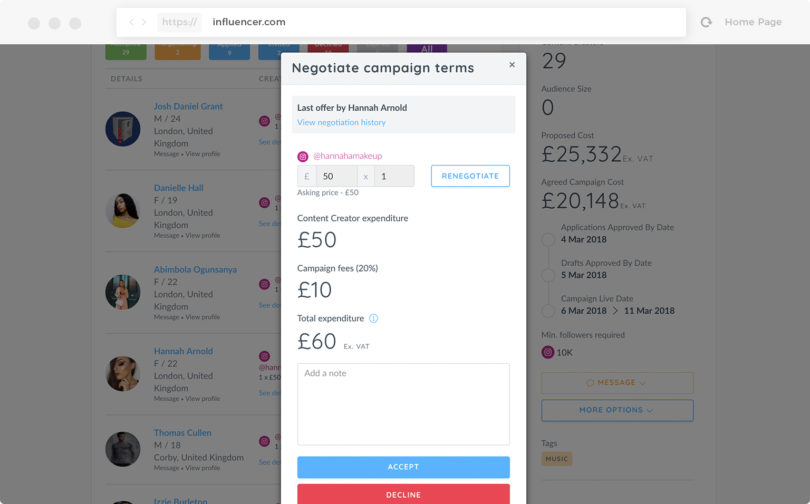
Task: Expand the Message dropdown button
Action: (x=617, y=383)
